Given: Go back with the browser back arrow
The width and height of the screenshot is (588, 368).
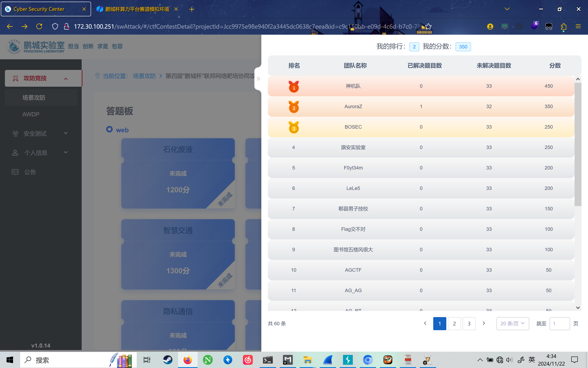Looking at the screenshot, I should [10, 26].
